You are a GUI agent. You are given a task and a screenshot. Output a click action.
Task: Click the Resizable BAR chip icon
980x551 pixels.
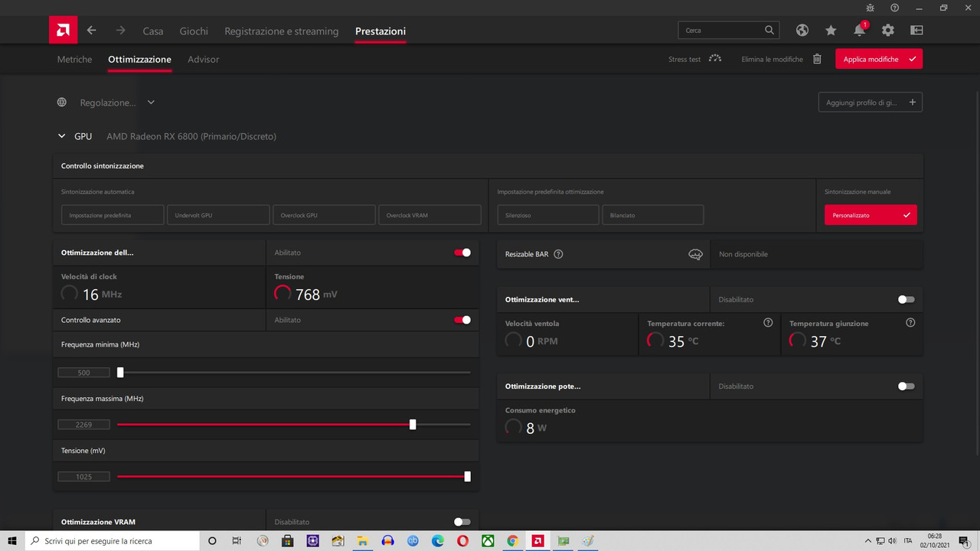click(695, 254)
